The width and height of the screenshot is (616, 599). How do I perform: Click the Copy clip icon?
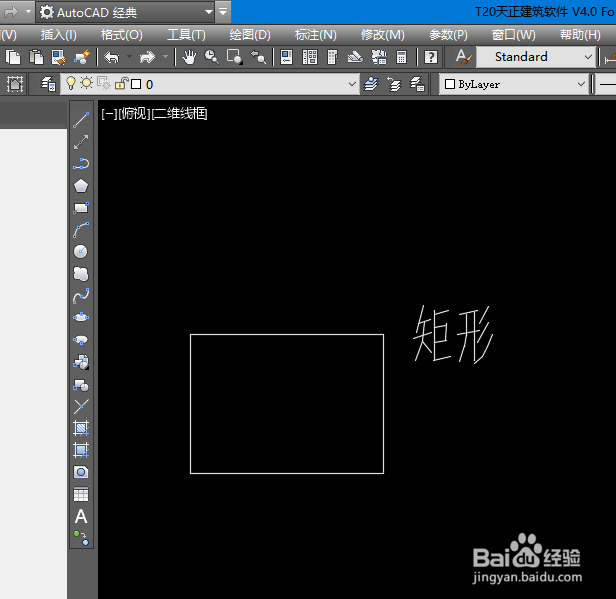click(13, 57)
